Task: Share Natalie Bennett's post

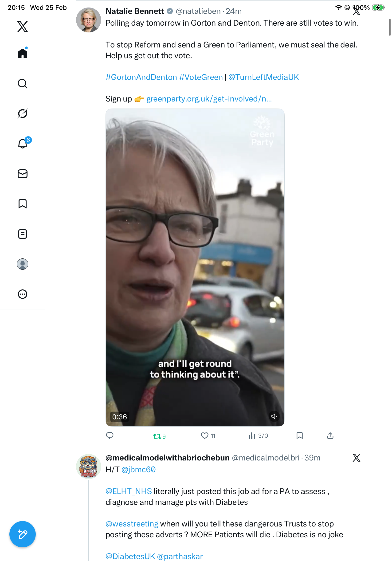Action: pyautogui.click(x=330, y=435)
